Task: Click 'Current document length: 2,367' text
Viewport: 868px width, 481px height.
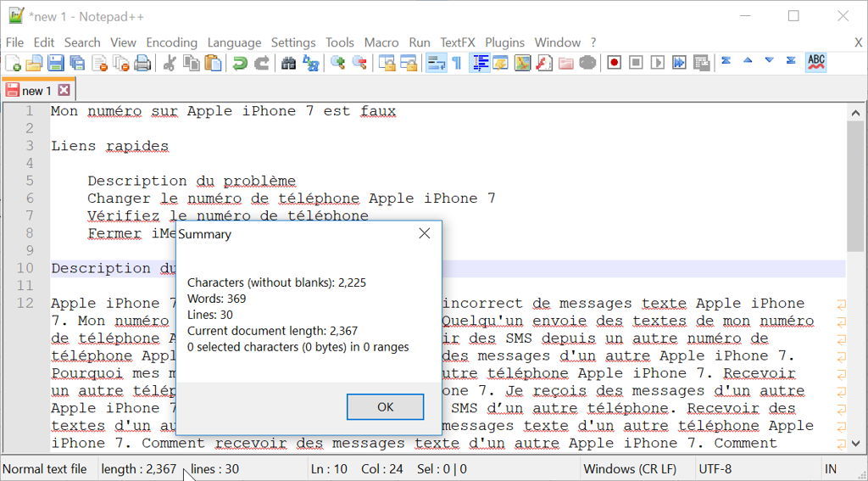Action: [x=274, y=331]
